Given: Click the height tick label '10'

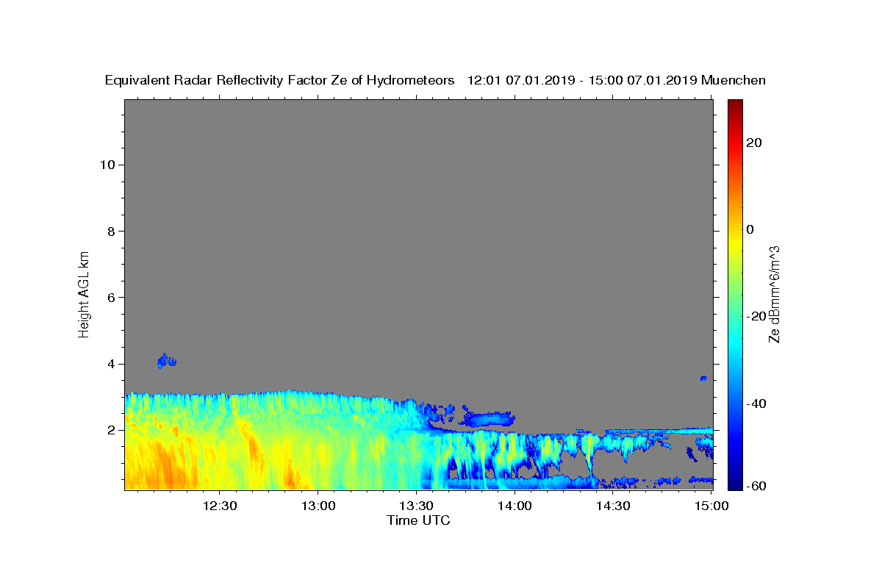Looking at the screenshot, I should [x=107, y=165].
